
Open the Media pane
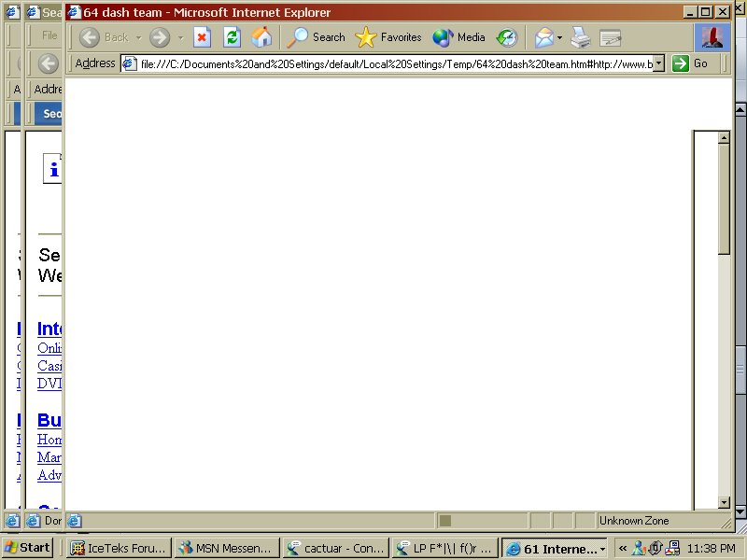coord(459,37)
